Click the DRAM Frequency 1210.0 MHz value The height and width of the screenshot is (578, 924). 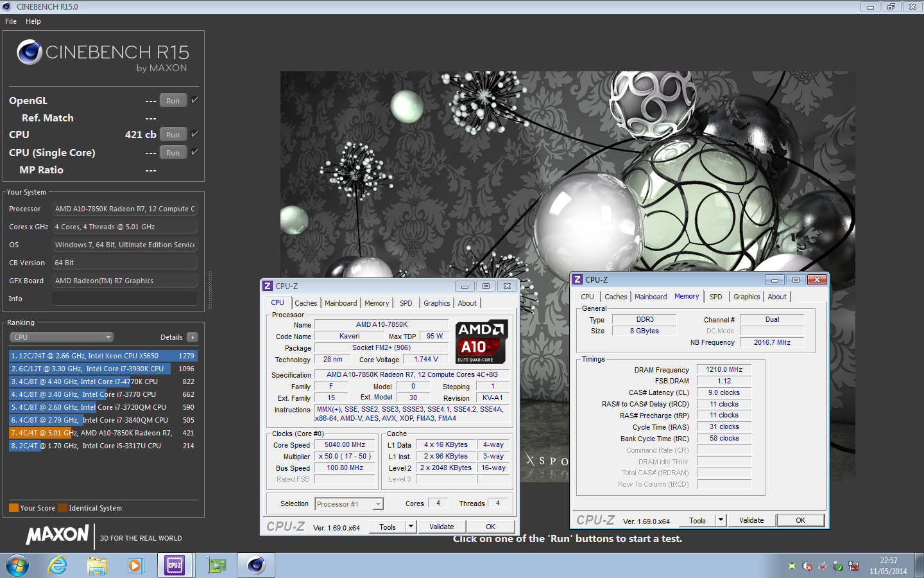pos(724,369)
